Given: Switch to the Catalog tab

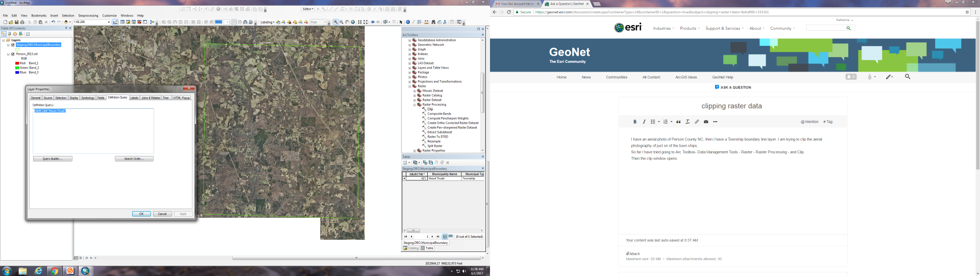Looking at the screenshot, I should pyautogui.click(x=411, y=248).
